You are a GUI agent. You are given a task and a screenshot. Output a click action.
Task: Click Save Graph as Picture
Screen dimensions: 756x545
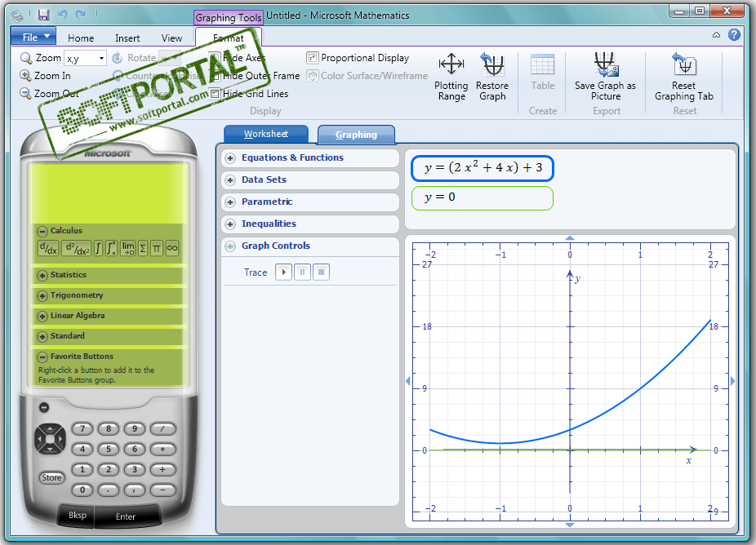tap(605, 78)
